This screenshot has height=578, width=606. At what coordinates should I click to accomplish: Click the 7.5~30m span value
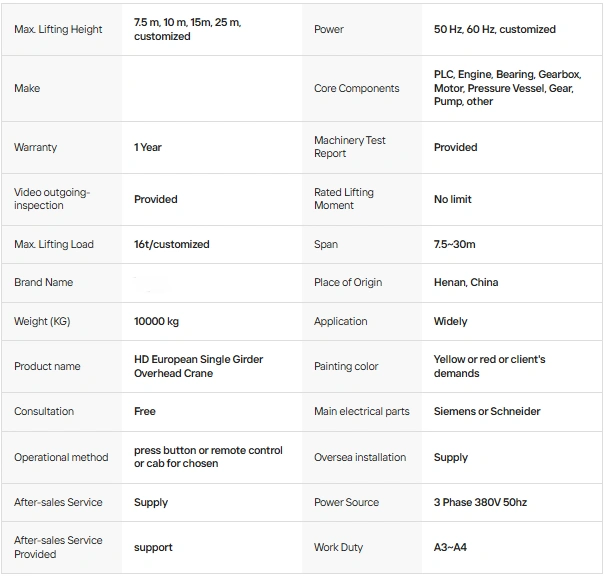[x=455, y=244]
